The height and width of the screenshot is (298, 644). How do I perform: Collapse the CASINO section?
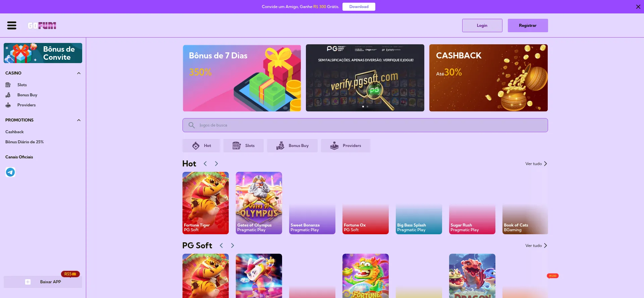coord(79,73)
